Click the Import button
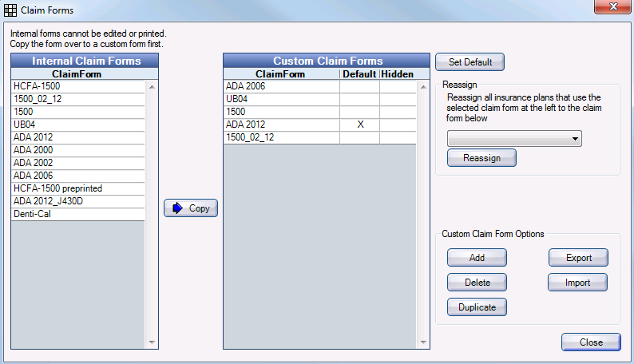 pyautogui.click(x=577, y=282)
